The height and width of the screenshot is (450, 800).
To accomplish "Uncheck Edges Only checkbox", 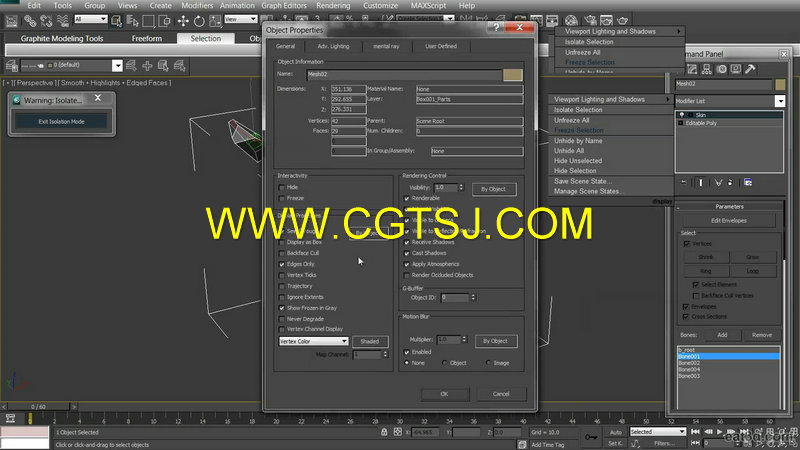I will point(282,264).
